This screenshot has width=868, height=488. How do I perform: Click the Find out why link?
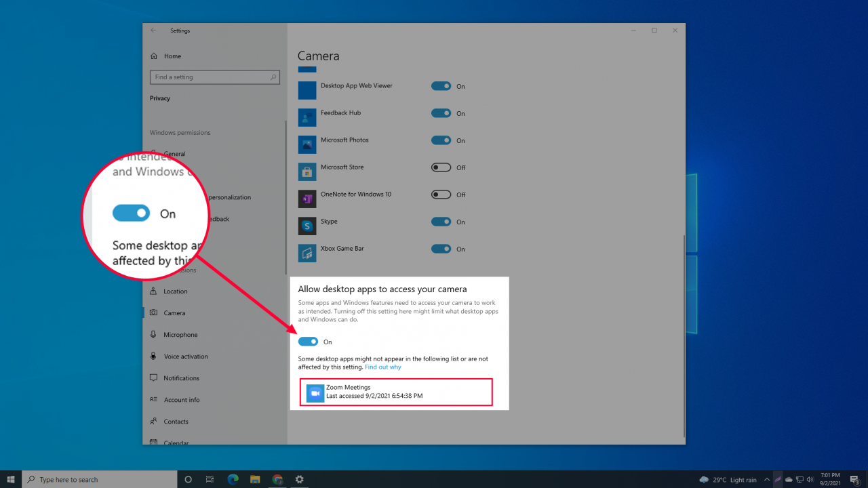pyautogui.click(x=382, y=367)
